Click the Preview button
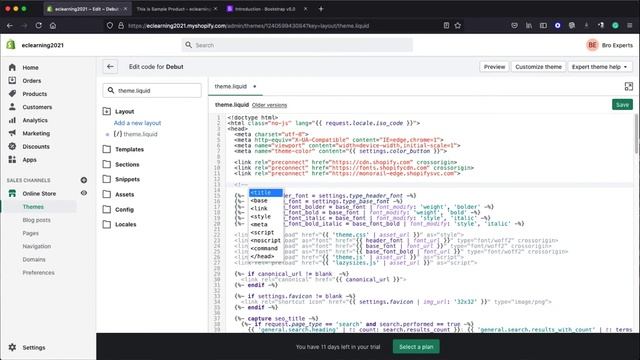This screenshot has height=360, width=640. point(494,67)
